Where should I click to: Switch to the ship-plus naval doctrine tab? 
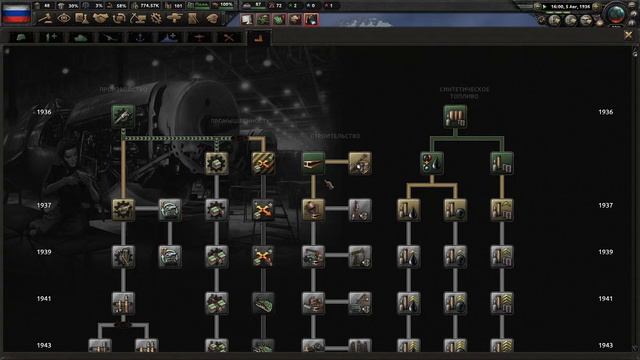[169, 38]
